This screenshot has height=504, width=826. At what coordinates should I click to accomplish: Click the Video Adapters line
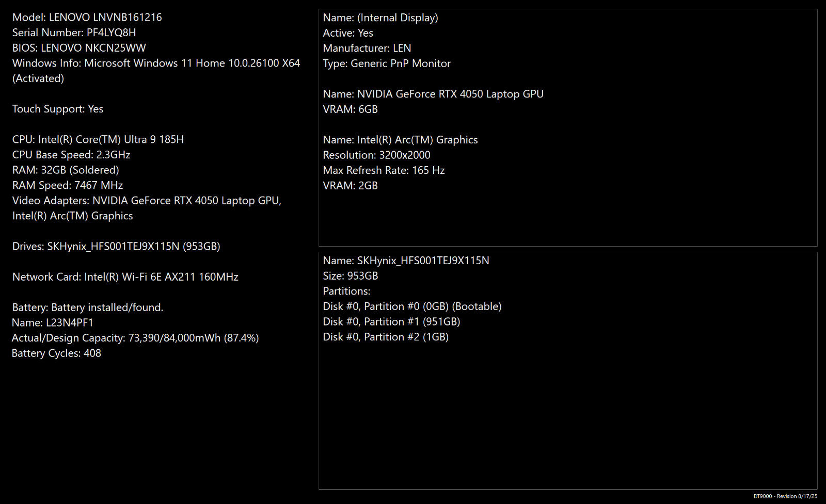[x=147, y=208]
